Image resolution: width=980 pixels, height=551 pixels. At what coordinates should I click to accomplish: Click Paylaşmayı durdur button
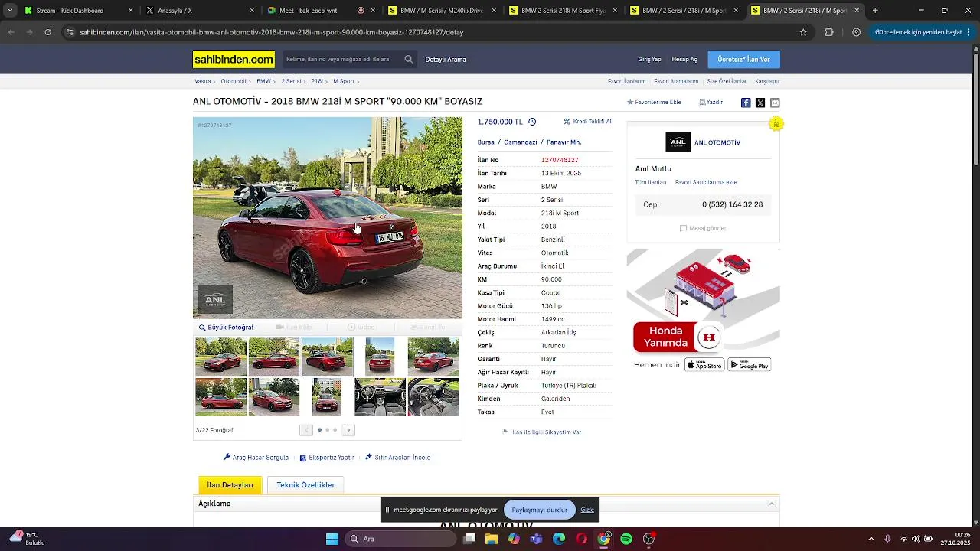point(540,510)
